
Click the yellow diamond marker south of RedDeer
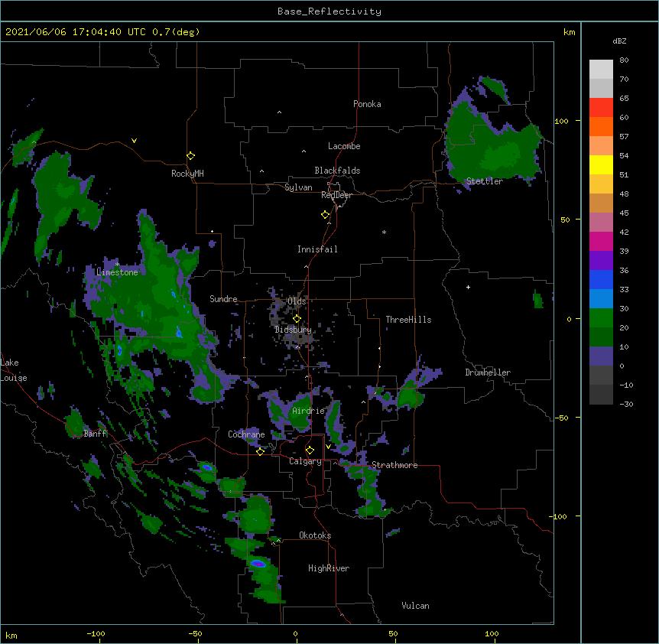(326, 215)
